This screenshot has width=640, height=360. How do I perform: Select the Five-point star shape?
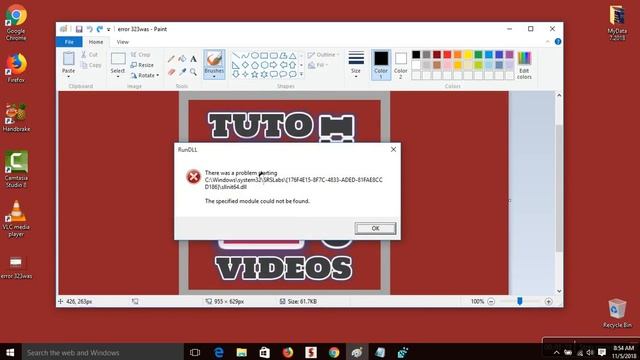(x=255, y=74)
